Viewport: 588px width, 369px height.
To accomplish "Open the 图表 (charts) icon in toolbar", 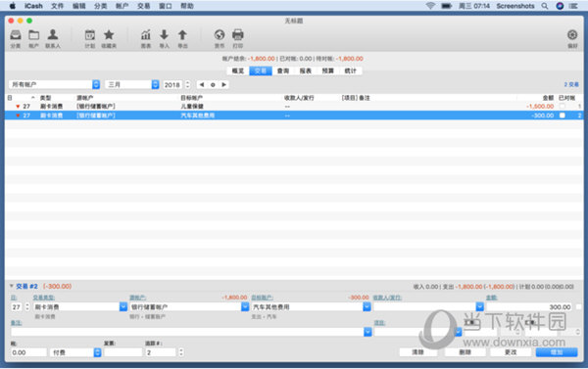I will pyautogui.click(x=146, y=35).
